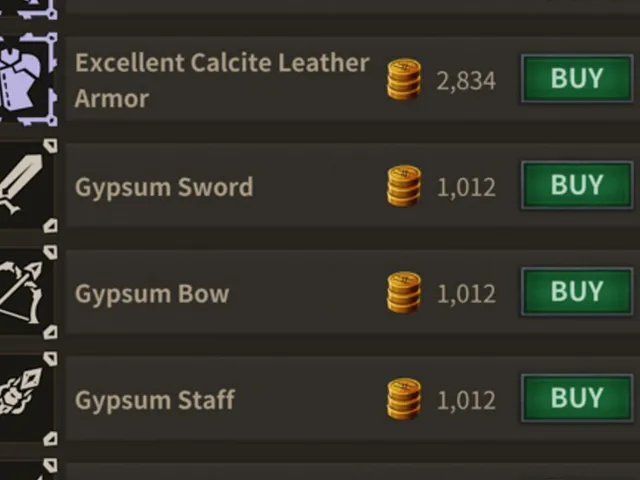Click the 1,012 price of Gypsum Bow
This screenshot has height=480, width=640.
click(x=466, y=294)
